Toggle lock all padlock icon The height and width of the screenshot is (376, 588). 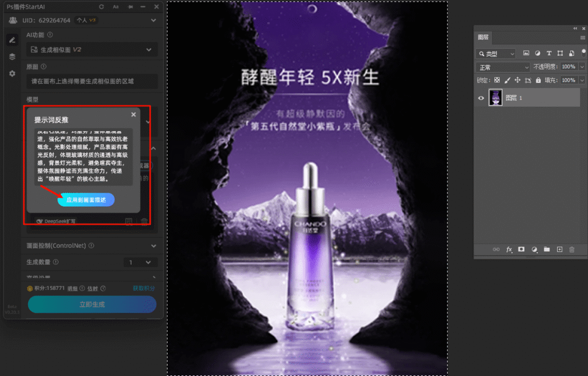(x=538, y=80)
